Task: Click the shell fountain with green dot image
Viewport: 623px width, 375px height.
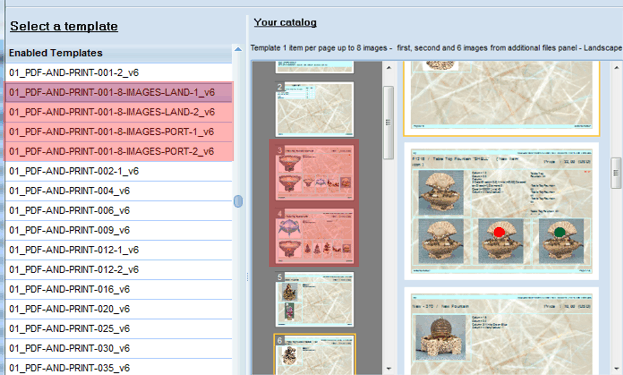Action: tap(561, 241)
